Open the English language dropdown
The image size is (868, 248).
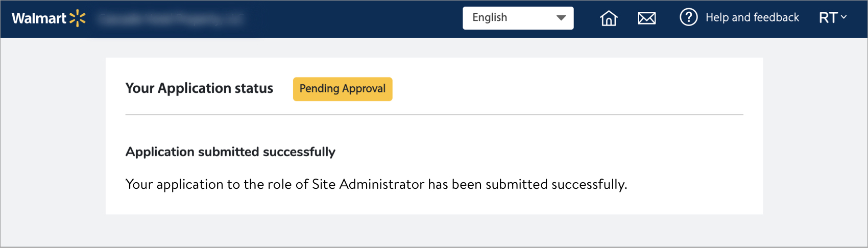(518, 18)
